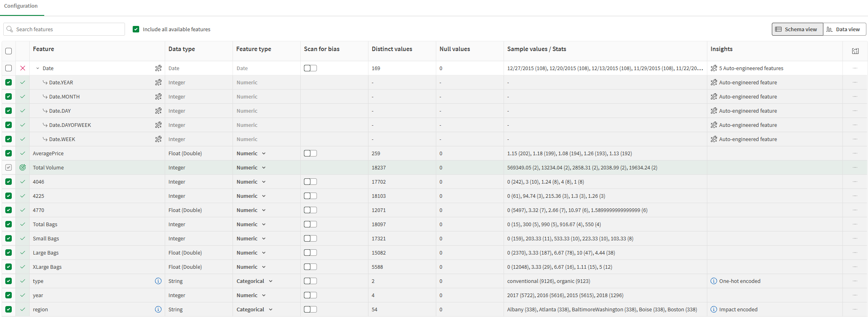868x317 pixels.
Task: Switch to Data view
Action: [x=844, y=29]
